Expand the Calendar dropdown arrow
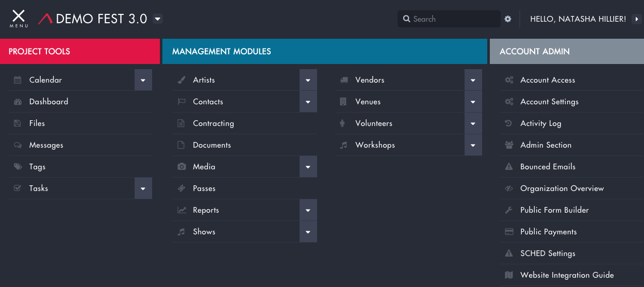 coord(143,80)
